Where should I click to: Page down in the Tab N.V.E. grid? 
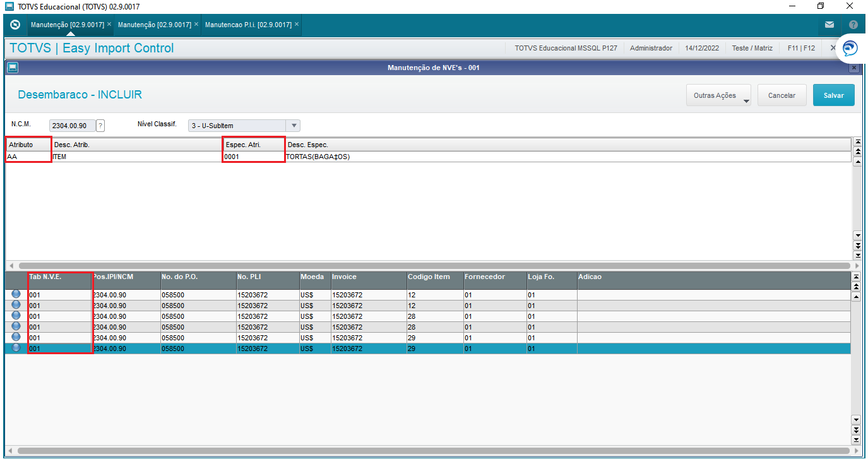pos(856,429)
